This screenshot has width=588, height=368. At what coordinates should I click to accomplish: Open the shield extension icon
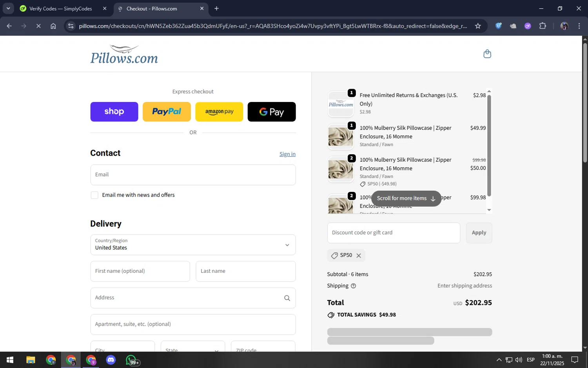[498, 26]
